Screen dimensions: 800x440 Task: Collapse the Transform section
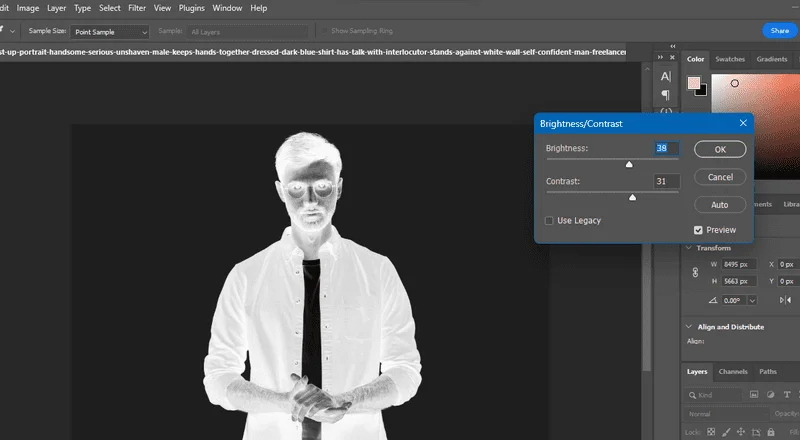pos(689,248)
